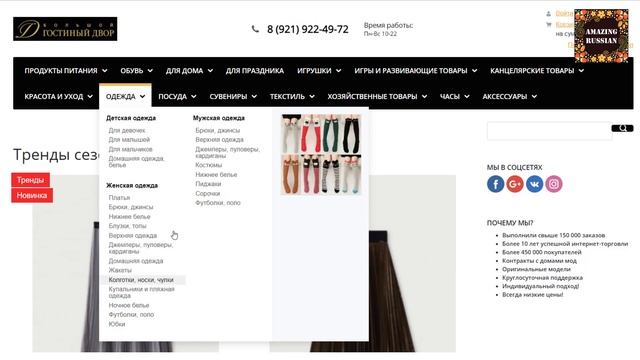The image size is (640, 360).
Task: Click the knee socks image in the menu
Action: click(x=321, y=154)
